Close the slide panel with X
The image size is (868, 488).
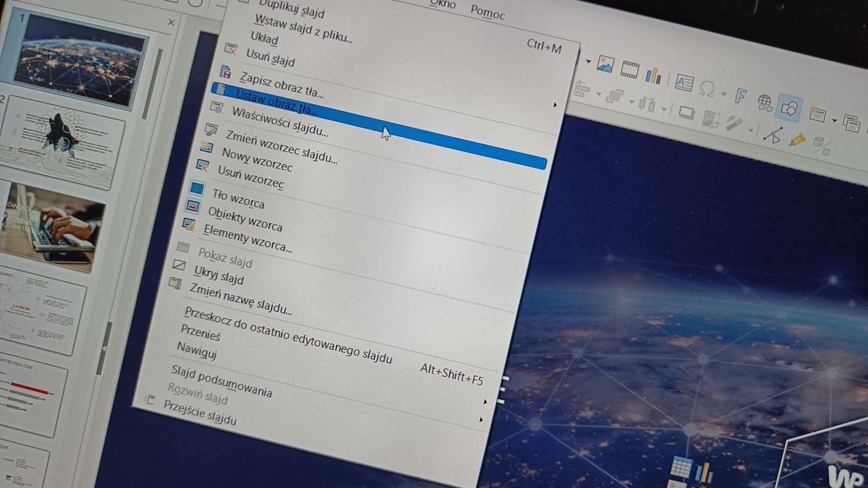pyautogui.click(x=171, y=22)
